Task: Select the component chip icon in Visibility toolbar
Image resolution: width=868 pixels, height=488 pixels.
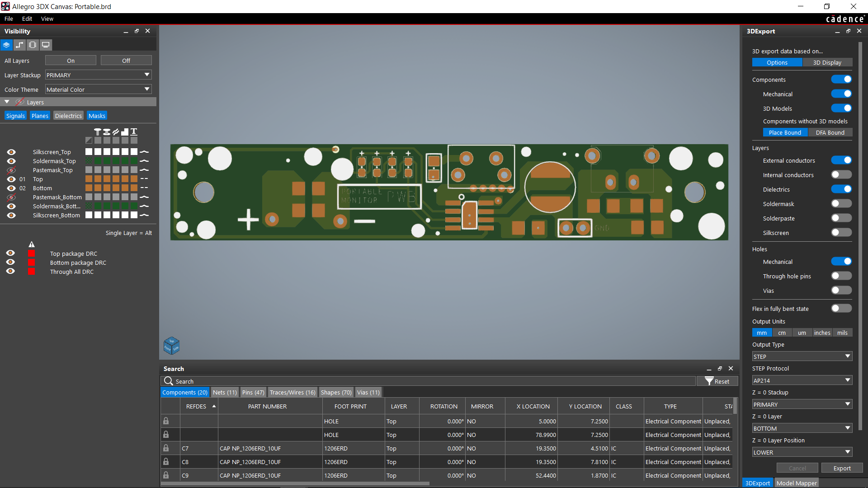Action: pos(32,45)
